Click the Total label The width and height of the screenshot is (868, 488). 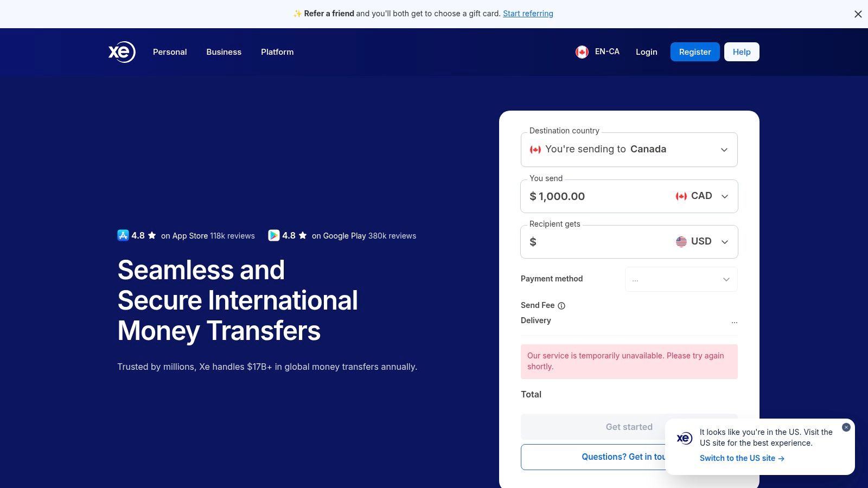pyautogui.click(x=531, y=394)
